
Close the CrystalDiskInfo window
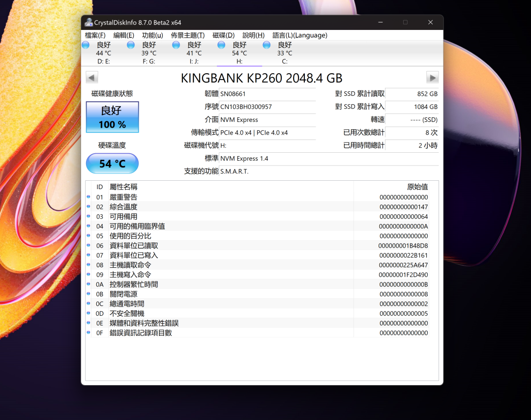[430, 22]
